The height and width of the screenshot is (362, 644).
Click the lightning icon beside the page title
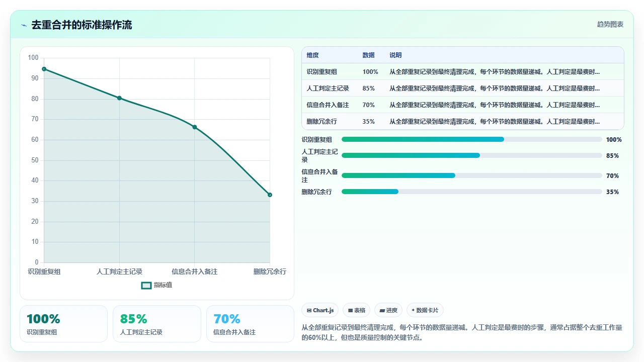point(24,25)
